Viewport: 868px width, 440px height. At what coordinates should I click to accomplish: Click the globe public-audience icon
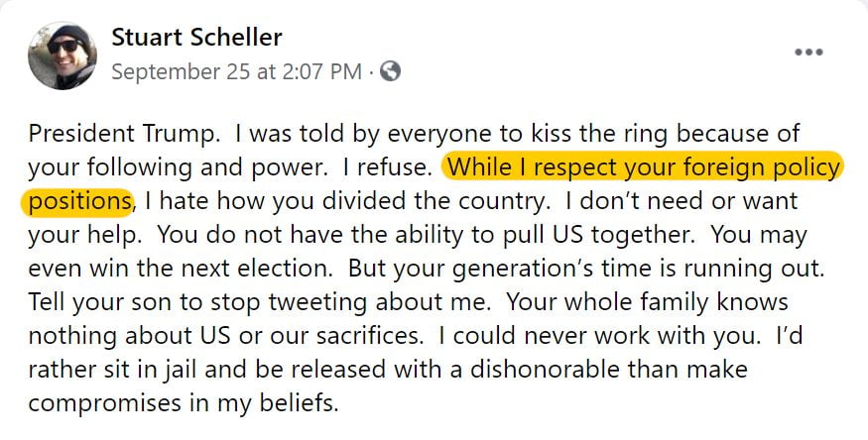391,71
